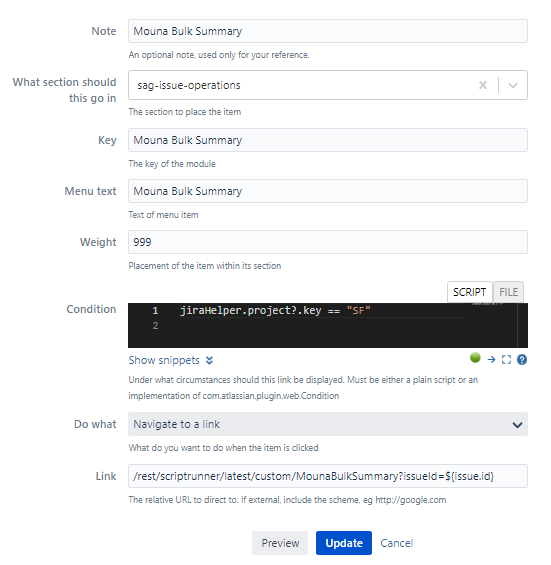Switch to the FILE tab
551x565 pixels.
tap(508, 292)
